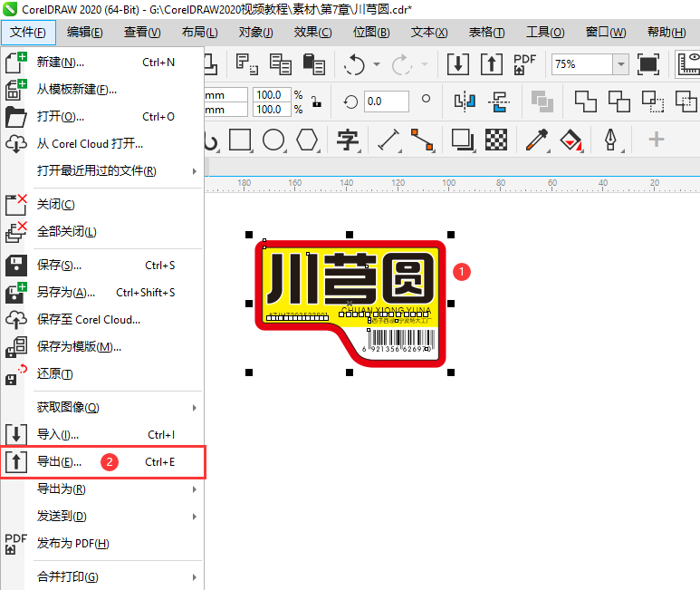Expand 发送到(D) submenu

point(102,517)
